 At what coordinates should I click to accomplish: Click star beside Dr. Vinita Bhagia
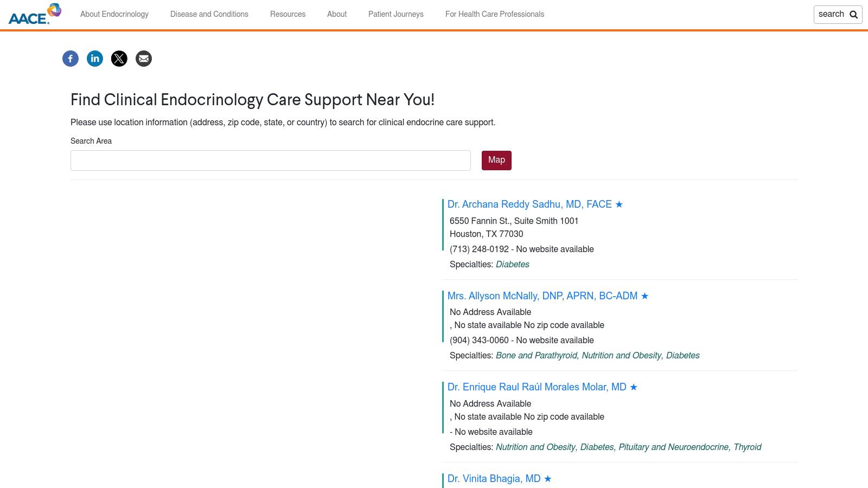pyautogui.click(x=548, y=479)
